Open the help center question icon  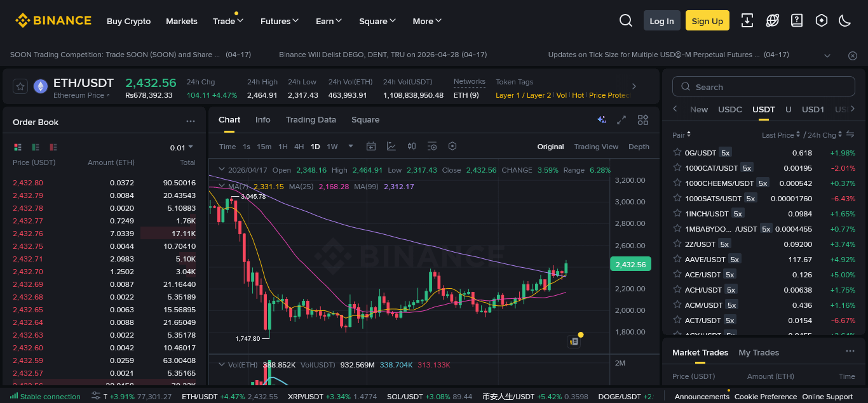(797, 20)
